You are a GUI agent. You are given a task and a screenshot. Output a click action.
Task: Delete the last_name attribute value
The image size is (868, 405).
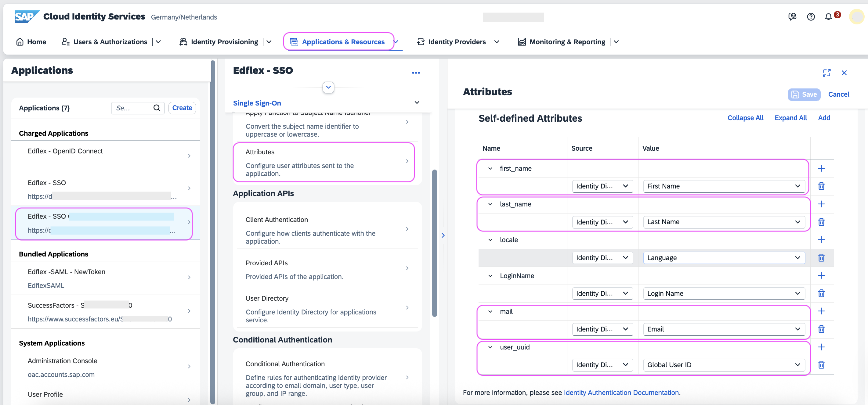click(x=822, y=222)
